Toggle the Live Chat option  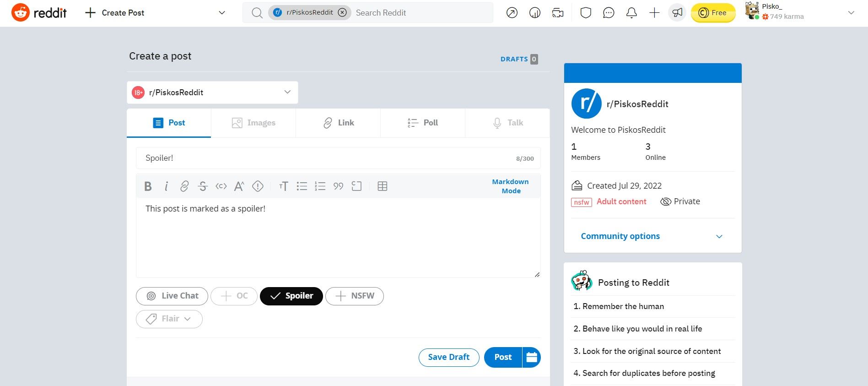pos(172,296)
